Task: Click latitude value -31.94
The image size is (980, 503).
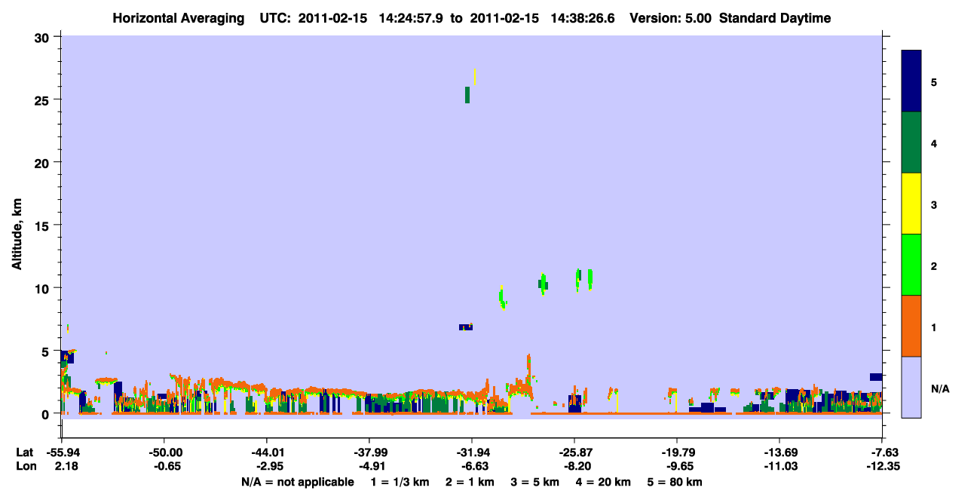Action: click(472, 452)
